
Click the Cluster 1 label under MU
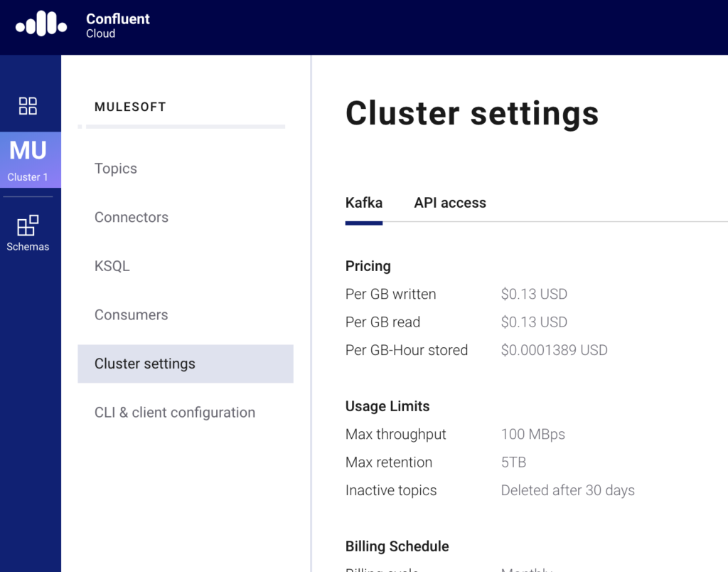coord(28,176)
